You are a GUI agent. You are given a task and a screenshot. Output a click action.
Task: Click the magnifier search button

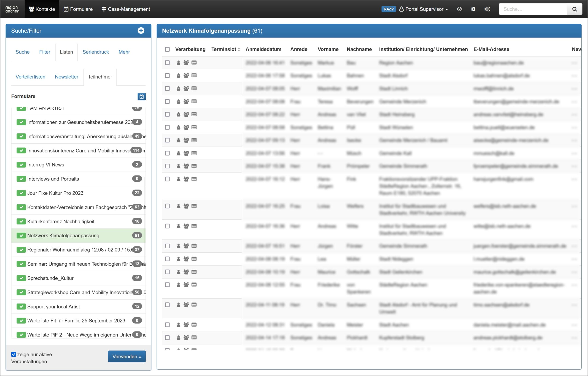(x=574, y=9)
